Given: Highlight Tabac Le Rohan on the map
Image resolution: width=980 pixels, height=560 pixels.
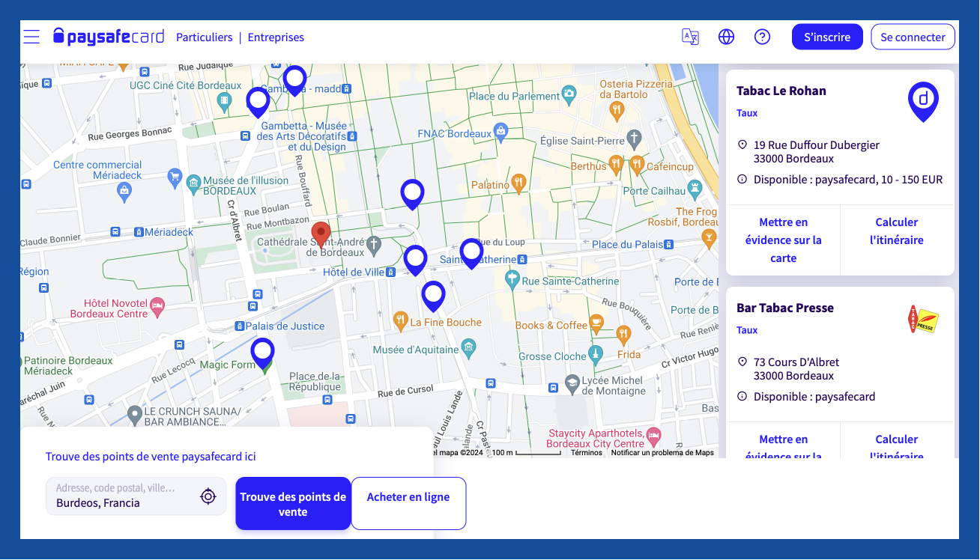Looking at the screenshot, I should point(784,240).
